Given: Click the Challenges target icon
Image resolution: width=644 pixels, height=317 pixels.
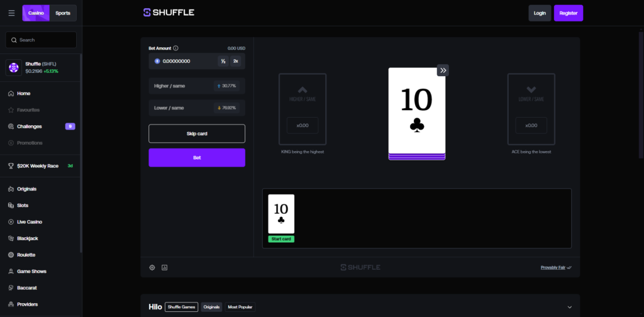Looking at the screenshot, I should click(x=11, y=126).
